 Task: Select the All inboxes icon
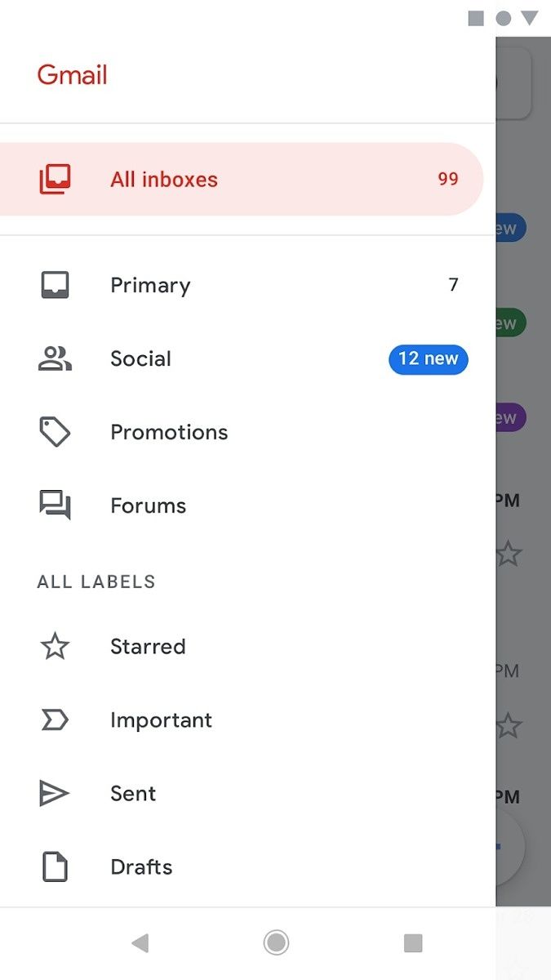coord(54,178)
